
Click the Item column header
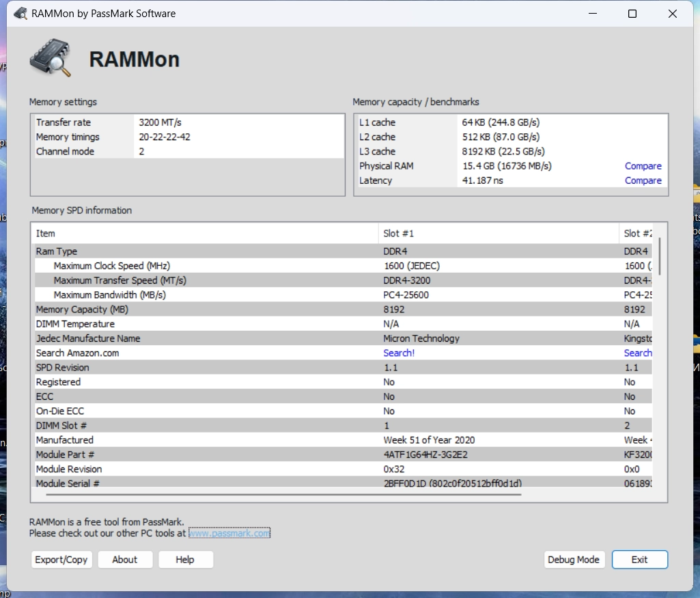(205, 234)
